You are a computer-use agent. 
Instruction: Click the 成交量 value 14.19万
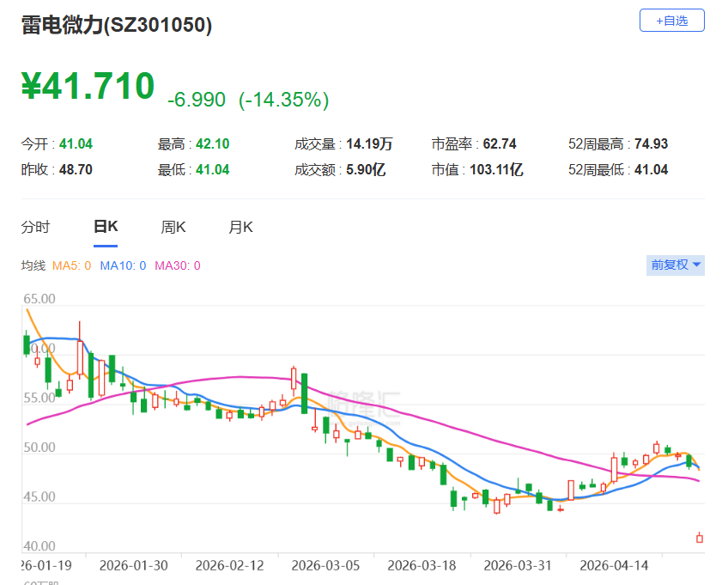371,143
